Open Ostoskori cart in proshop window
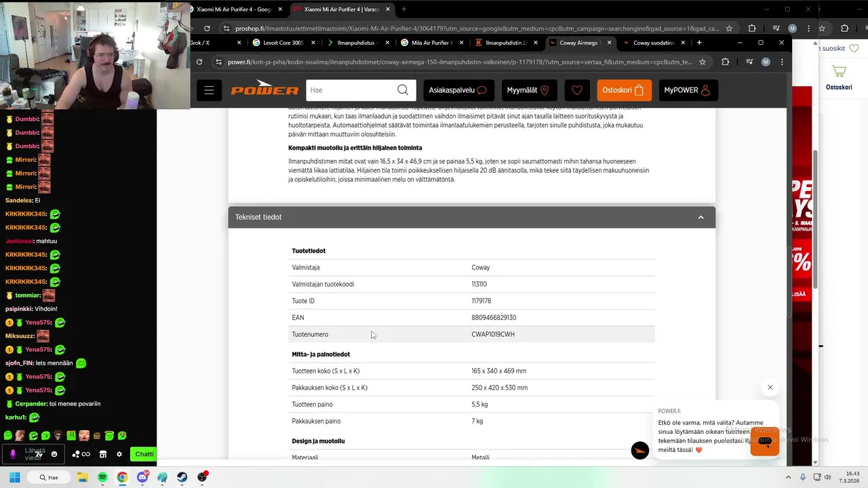The height and width of the screenshot is (488, 868). 839,77
